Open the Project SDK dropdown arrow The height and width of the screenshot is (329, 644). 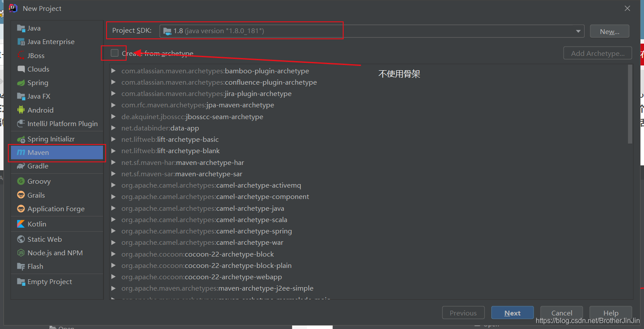click(x=579, y=31)
